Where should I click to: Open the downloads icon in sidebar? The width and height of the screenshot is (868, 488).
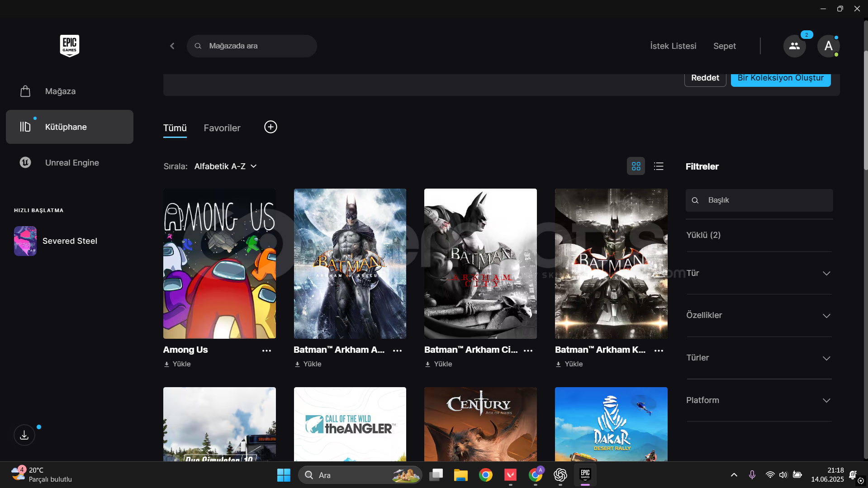[x=24, y=435]
